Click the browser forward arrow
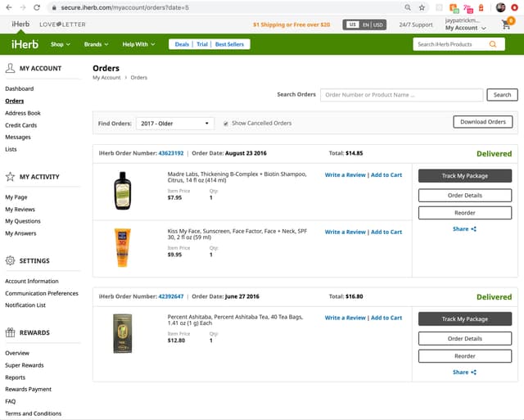This screenshot has width=524, height=420. [x=23, y=7]
